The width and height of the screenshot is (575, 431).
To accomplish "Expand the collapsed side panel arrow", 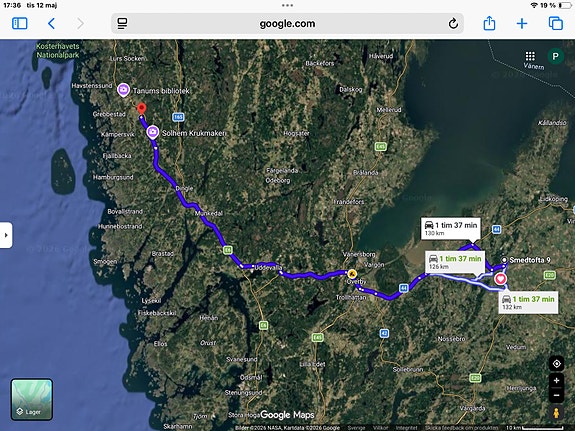I will coord(6,235).
